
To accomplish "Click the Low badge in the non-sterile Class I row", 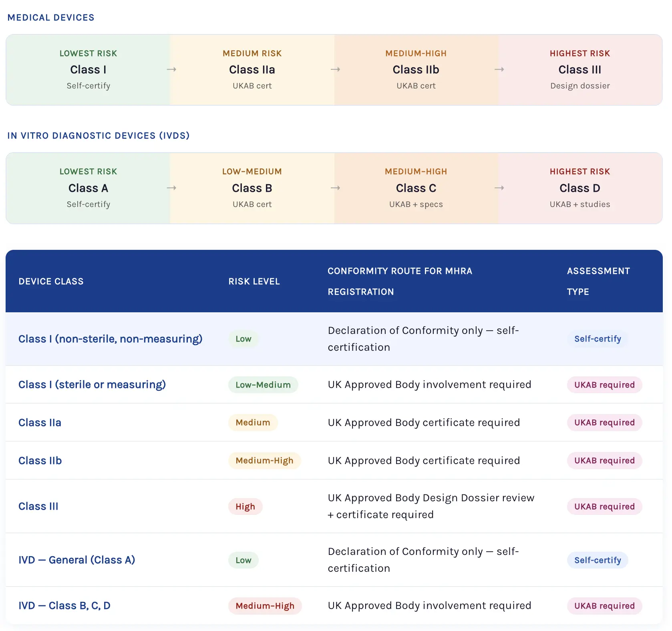I will (x=243, y=339).
